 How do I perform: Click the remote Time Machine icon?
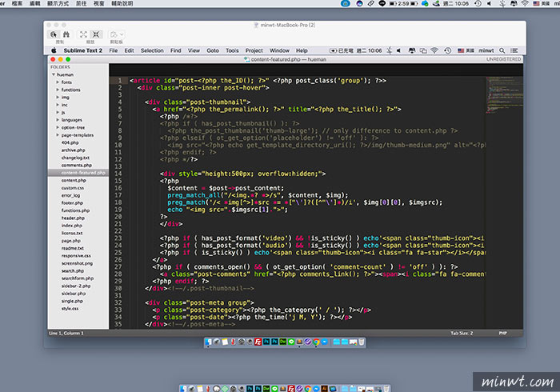click(x=447, y=50)
